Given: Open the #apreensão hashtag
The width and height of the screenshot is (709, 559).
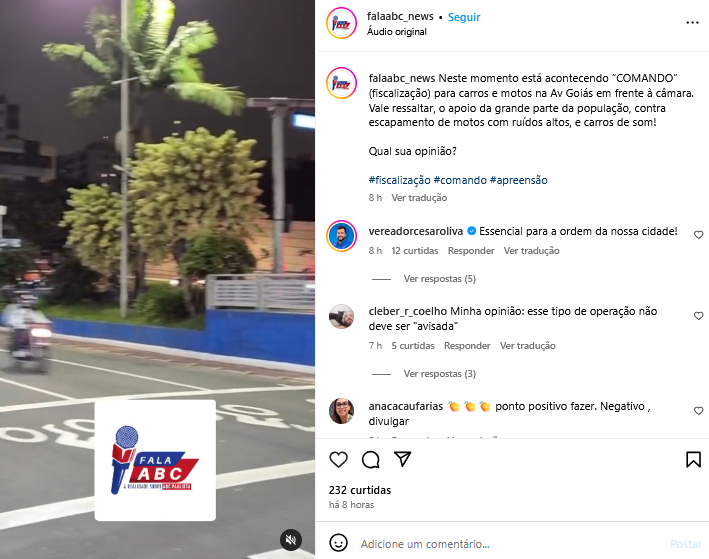Looking at the screenshot, I should pyautogui.click(x=519, y=180).
